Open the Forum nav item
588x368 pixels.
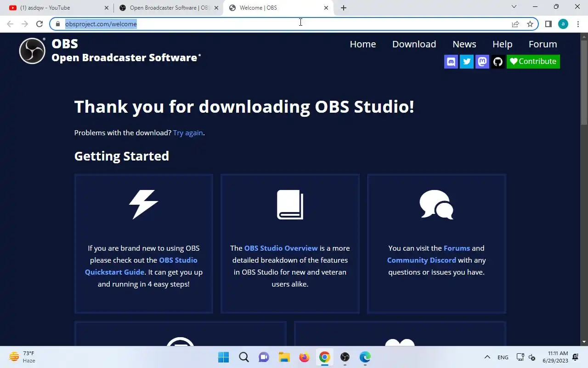click(x=543, y=44)
